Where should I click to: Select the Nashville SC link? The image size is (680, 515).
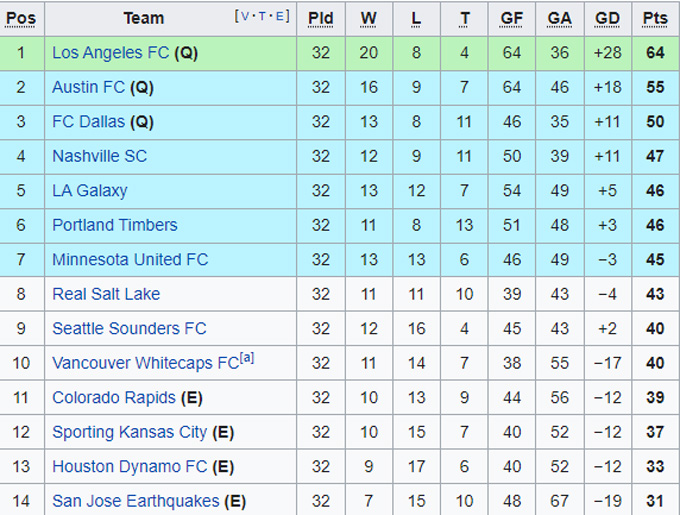pos(99,156)
